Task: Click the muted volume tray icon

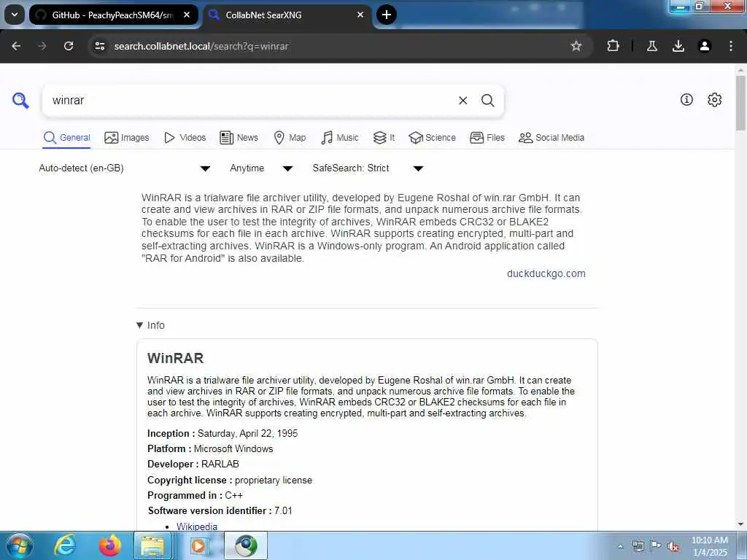Action: tap(673, 547)
